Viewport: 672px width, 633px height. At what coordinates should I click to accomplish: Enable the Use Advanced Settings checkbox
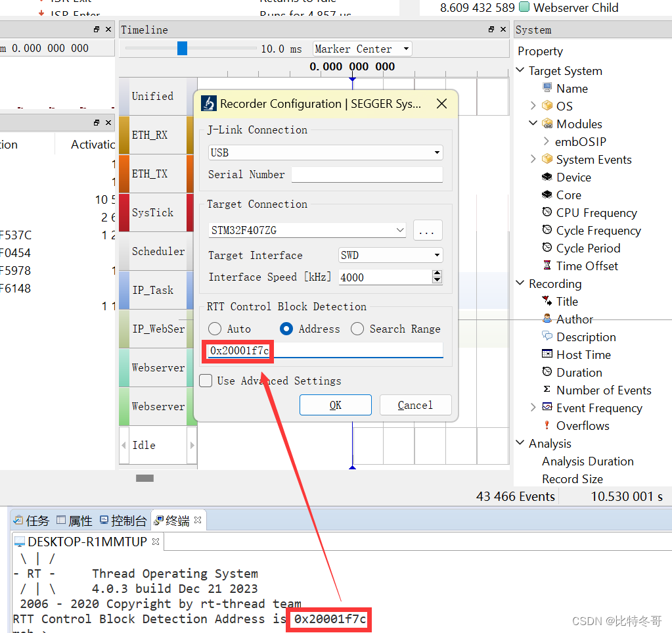pos(206,381)
